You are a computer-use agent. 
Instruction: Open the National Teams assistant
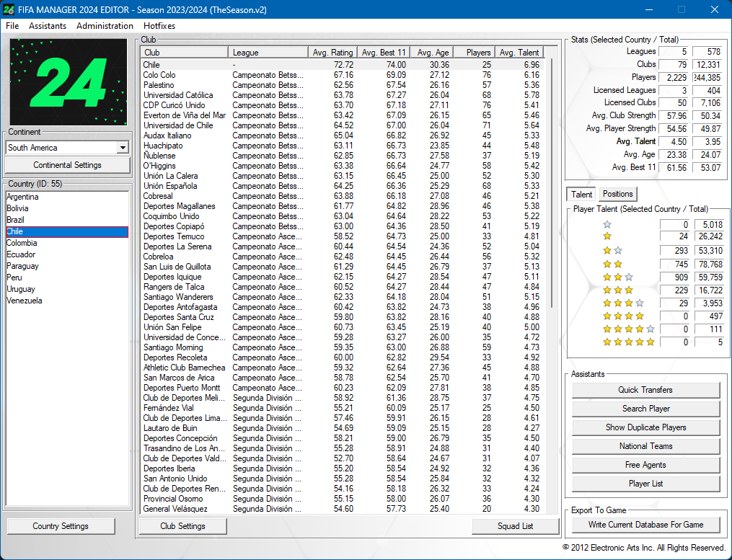tap(645, 446)
